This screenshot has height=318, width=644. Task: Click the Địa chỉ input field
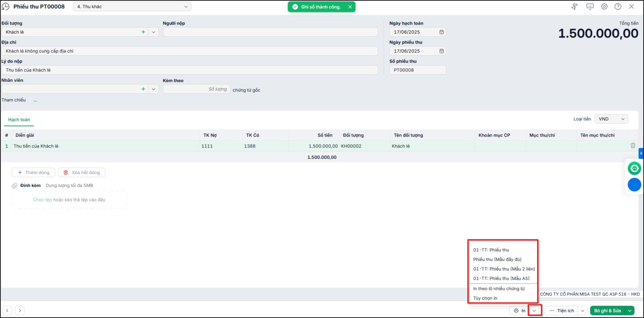point(190,51)
